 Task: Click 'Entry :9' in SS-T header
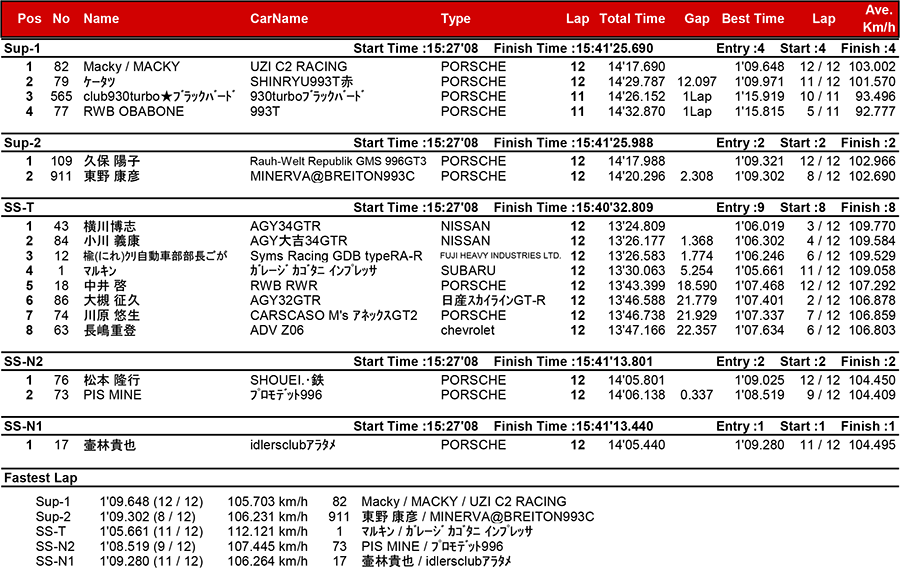pos(740,208)
